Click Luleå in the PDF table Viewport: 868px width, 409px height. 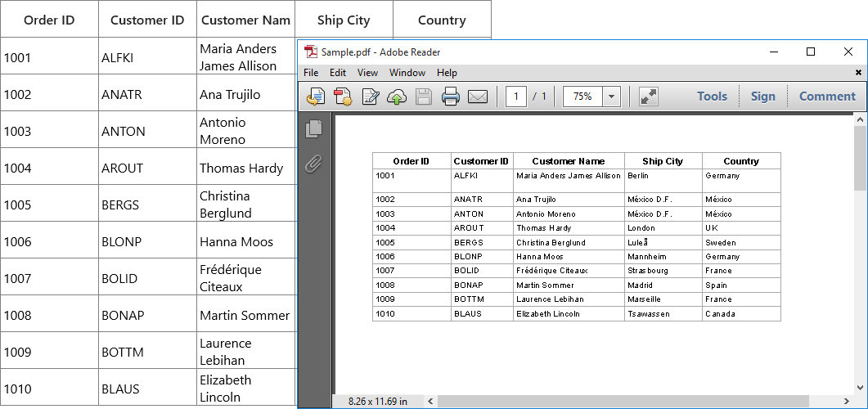[x=638, y=242]
